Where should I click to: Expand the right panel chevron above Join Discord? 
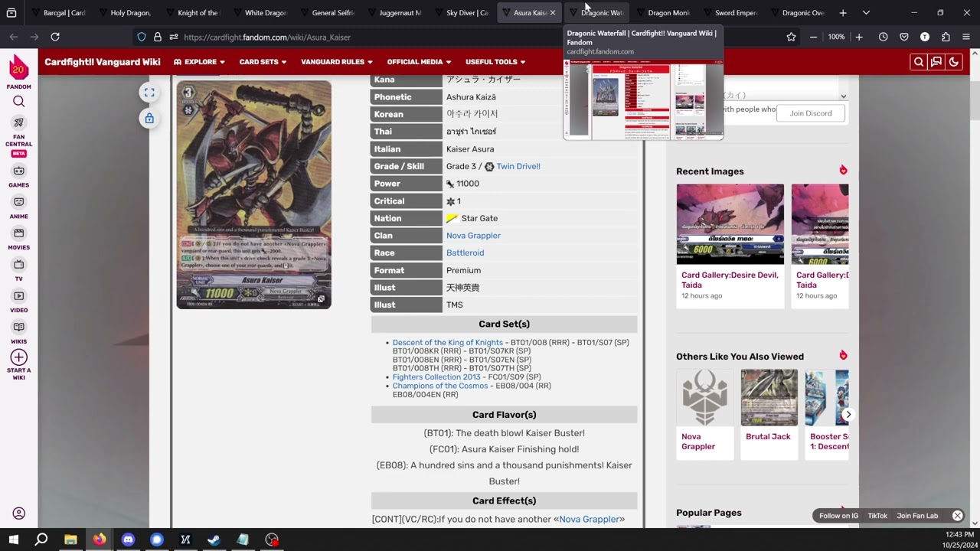pyautogui.click(x=843, y=96)
